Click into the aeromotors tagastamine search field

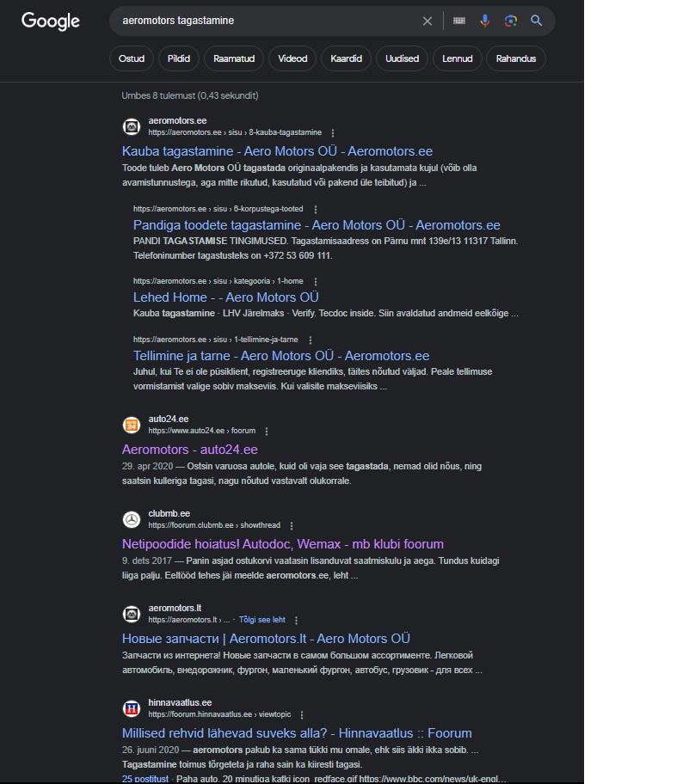click(258, 21)
